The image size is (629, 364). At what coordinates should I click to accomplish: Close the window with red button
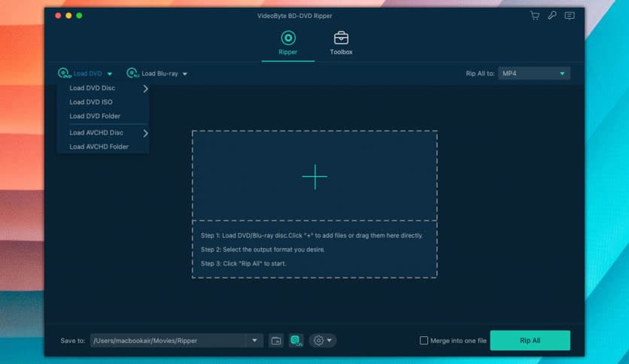(58, 16)
